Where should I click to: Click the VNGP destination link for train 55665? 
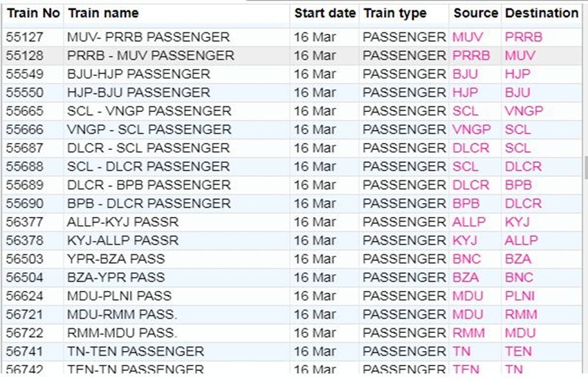[x=524, y=111]
